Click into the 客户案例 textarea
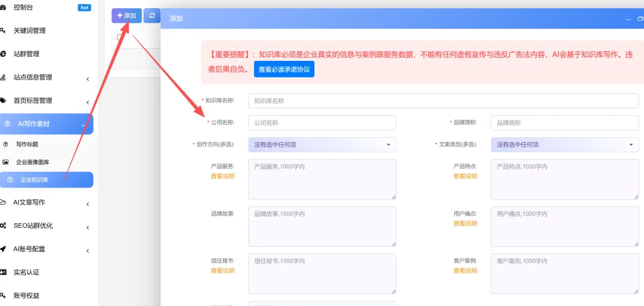The height and width of the screenshot is (306, 644). (565, 274)
